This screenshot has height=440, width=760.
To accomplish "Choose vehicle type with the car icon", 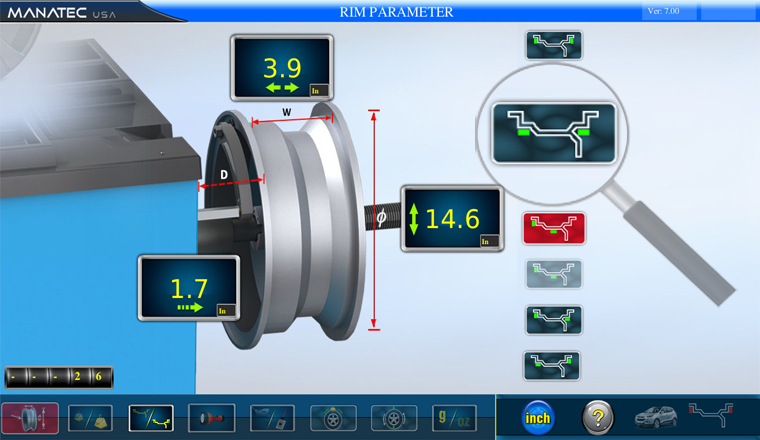I will coord(656,417).
